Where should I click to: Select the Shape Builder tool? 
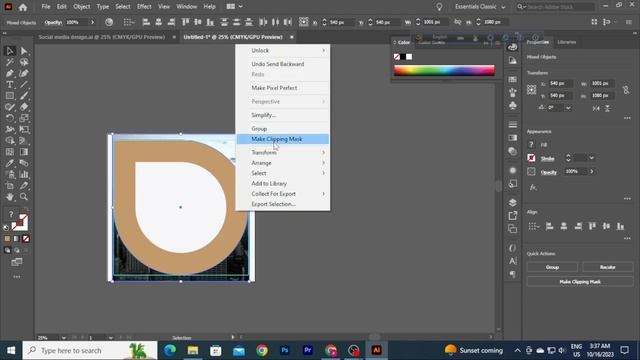pos(10,141)
